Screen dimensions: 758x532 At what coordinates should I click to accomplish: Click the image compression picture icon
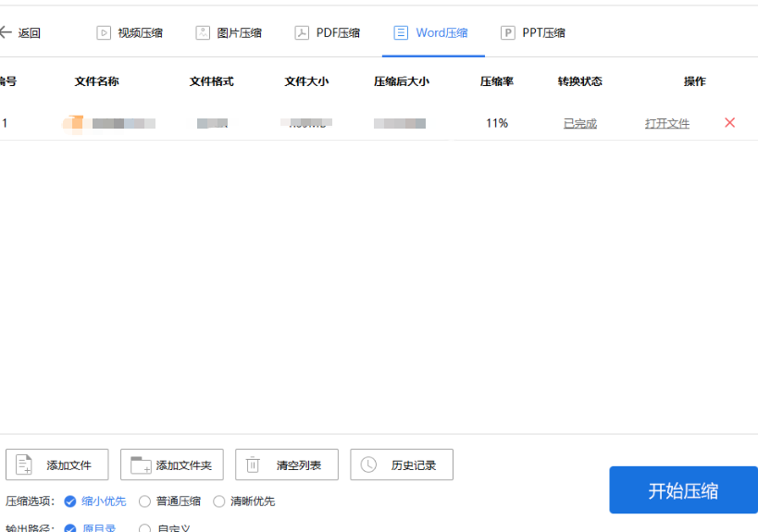coord(203,33)
